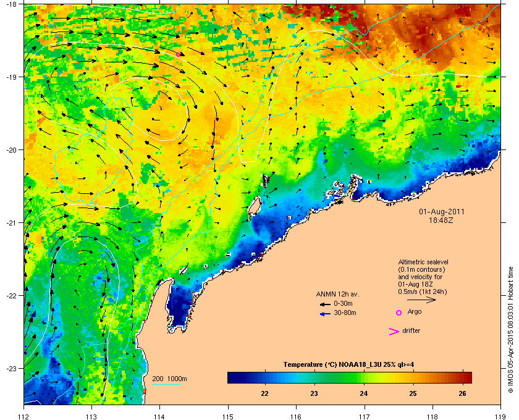Click the time 18:48Z
This screenshot has height=420, width=519.
click(x=441, y=219)
